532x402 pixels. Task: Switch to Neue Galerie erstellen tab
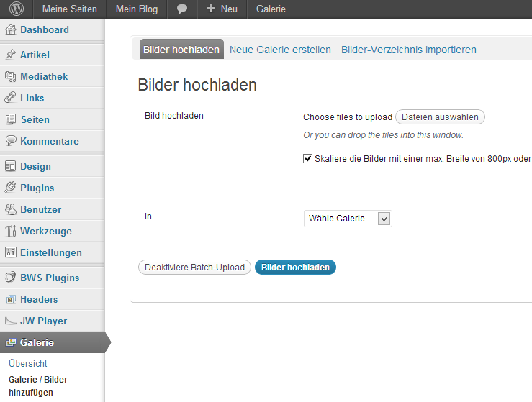tap(280, 50)
